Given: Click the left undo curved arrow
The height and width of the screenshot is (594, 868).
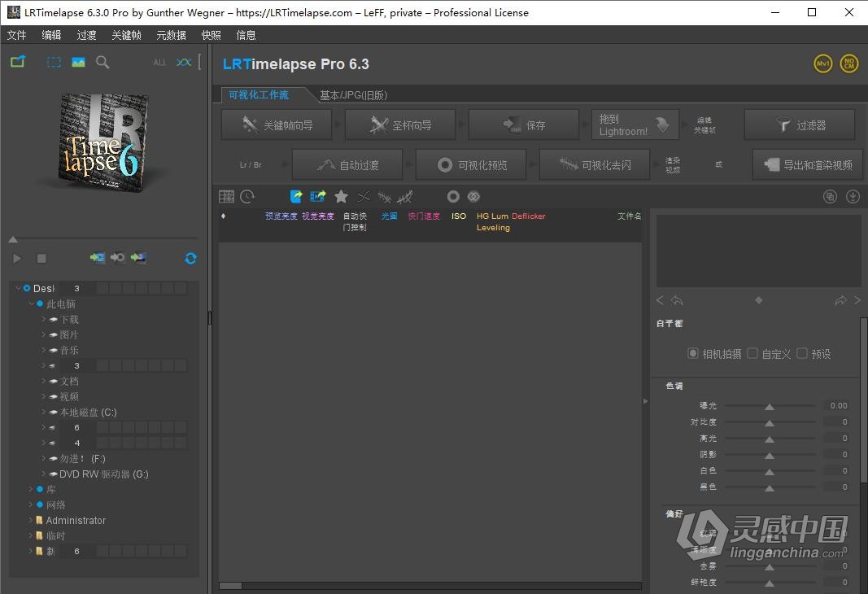Looking at the screenshot, I should [677, 300].
